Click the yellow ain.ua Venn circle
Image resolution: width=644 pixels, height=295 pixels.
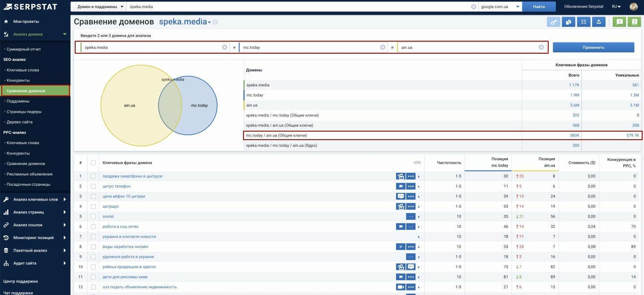point(130,106)
